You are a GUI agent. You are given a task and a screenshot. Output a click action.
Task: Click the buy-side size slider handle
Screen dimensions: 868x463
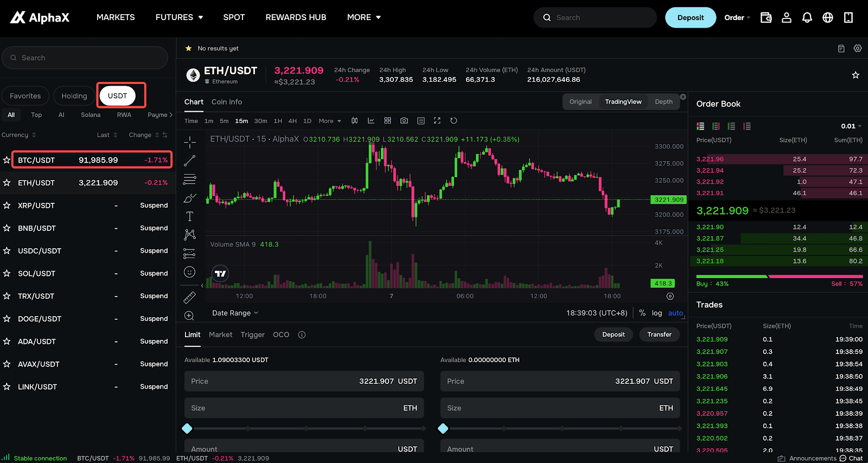point(187,428)
